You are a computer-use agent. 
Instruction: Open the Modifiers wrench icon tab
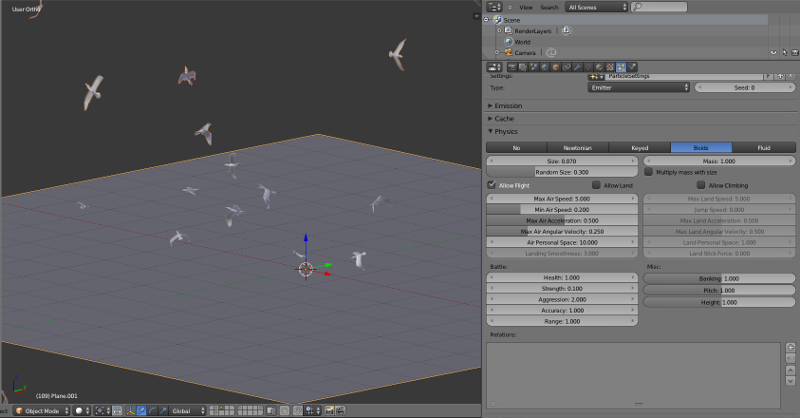[575, 68]
